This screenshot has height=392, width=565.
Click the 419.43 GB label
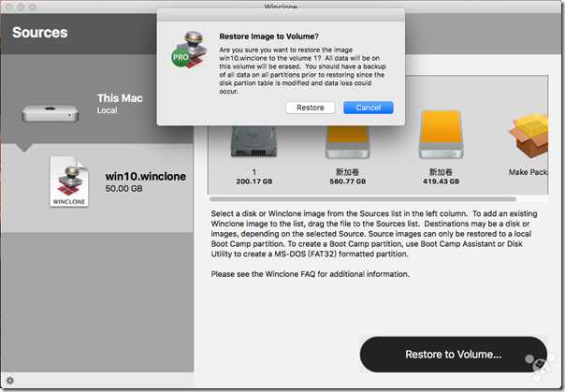click(441, 181)
